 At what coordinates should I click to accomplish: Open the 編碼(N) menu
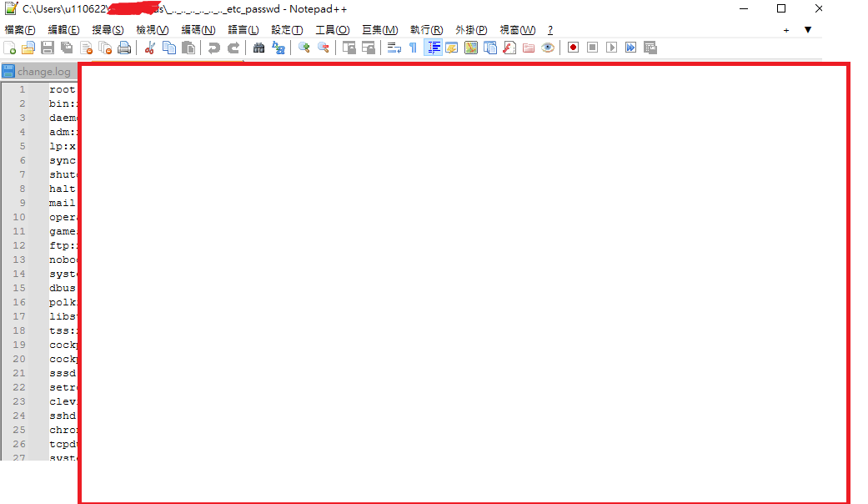pyautogui.click(x=198, y=30)
